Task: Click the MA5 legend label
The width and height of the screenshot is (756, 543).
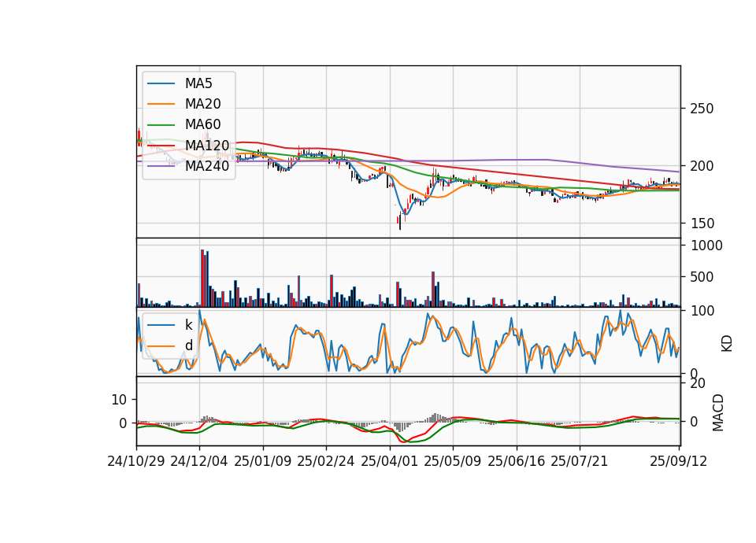Action: (198, 83)
